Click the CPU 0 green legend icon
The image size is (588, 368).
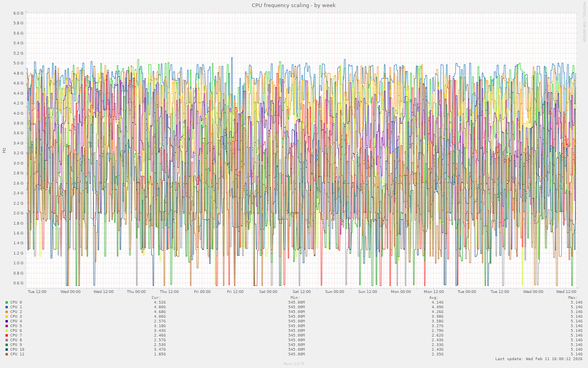[6, 302]
